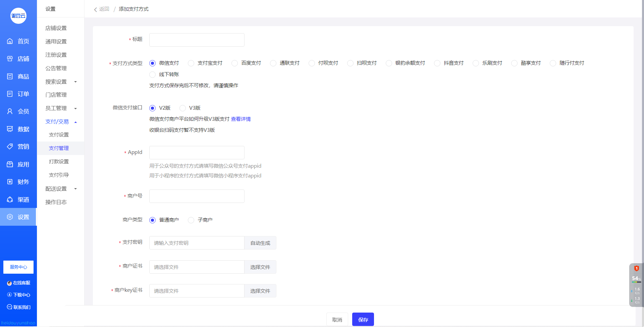The width and height of the screenshot is (644, 327).
Task: Select 扫呗支付 payment type
Action: [350, 63]
